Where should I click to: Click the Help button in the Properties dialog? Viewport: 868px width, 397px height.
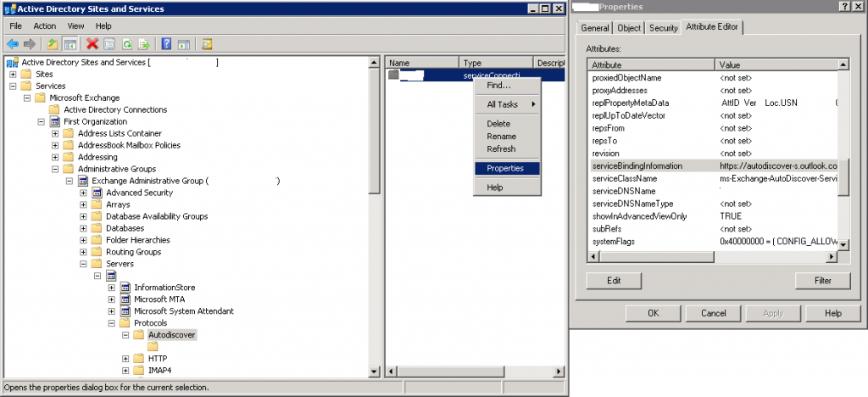(832, 313)
